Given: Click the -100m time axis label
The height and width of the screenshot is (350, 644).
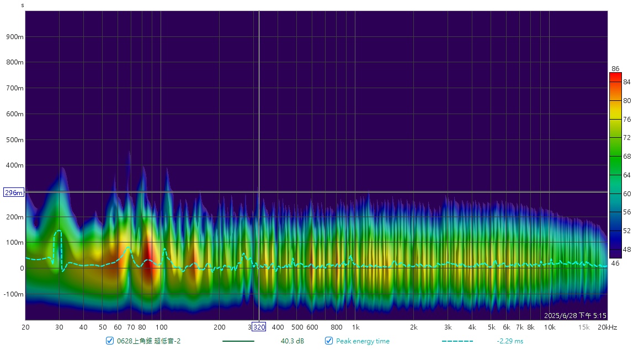Looking at the screenshot, I should 14,294.
